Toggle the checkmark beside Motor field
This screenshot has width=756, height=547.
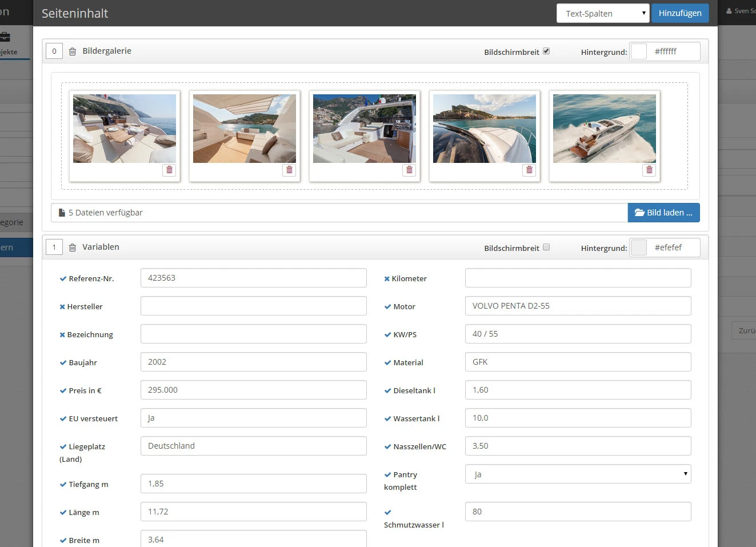(x=387, y=307)
